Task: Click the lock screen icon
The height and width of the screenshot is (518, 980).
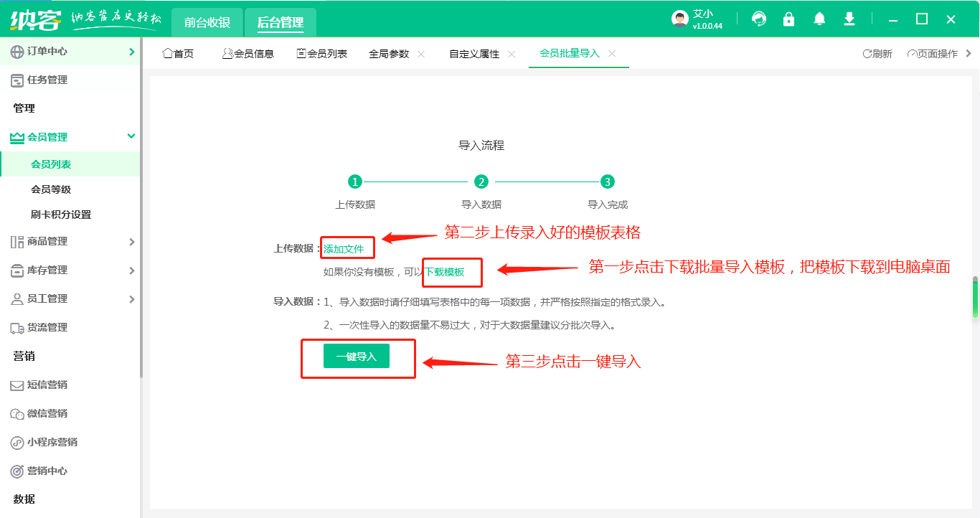Action: (789, 19)
